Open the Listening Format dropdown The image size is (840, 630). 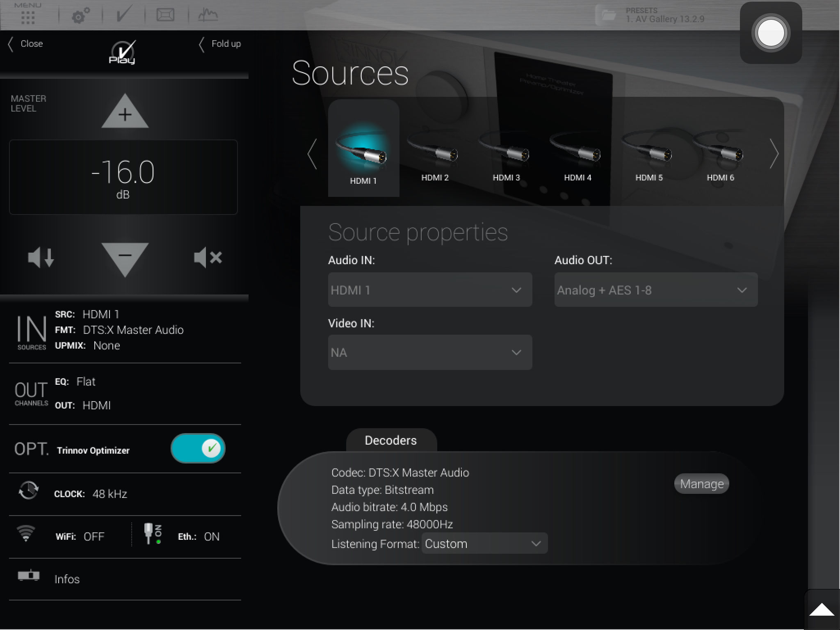click(x=484, y=543)
